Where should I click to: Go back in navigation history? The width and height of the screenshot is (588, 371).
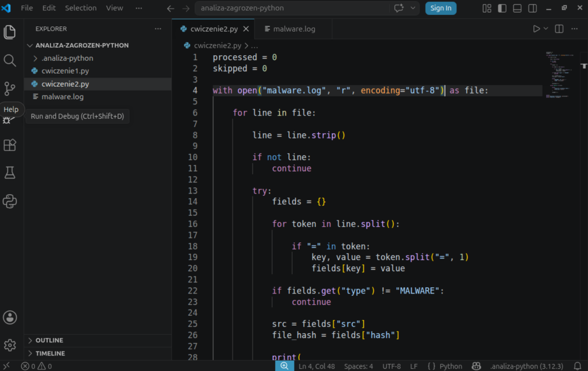tap(171, 8)
